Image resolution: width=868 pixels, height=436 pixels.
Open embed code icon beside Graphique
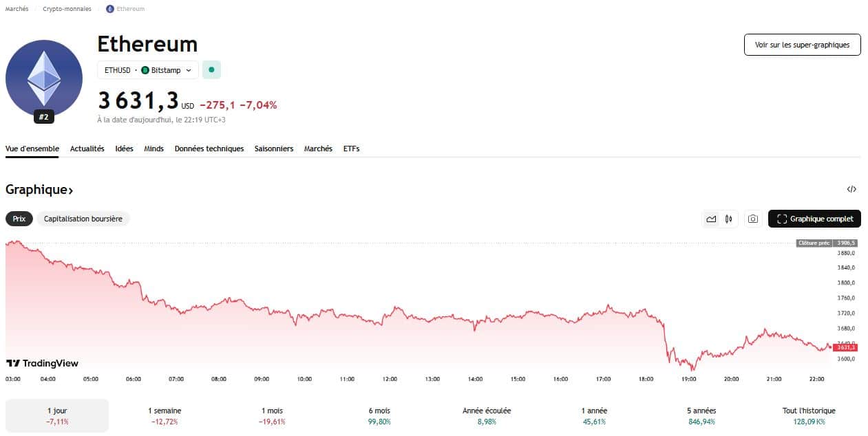coord(851,189)
